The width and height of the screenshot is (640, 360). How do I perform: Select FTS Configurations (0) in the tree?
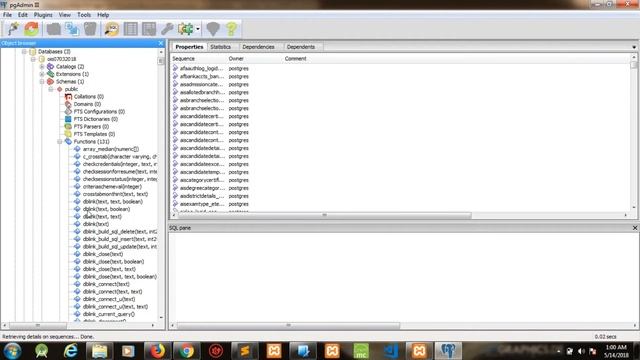[99, 111]
